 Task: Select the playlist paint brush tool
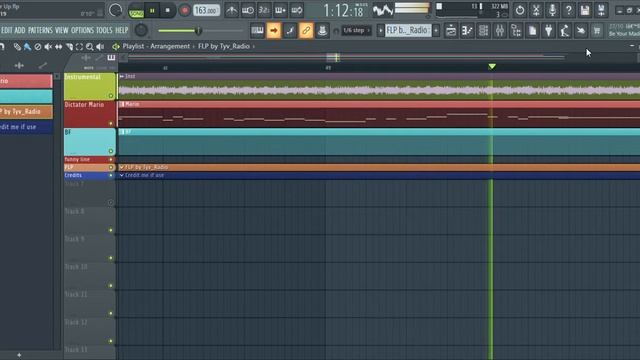click(x=27, y=47)
